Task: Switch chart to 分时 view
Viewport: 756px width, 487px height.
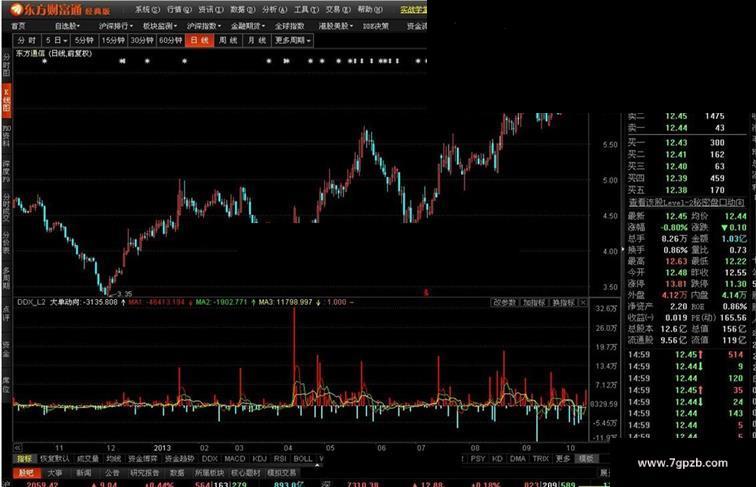Action: (27, 41)
